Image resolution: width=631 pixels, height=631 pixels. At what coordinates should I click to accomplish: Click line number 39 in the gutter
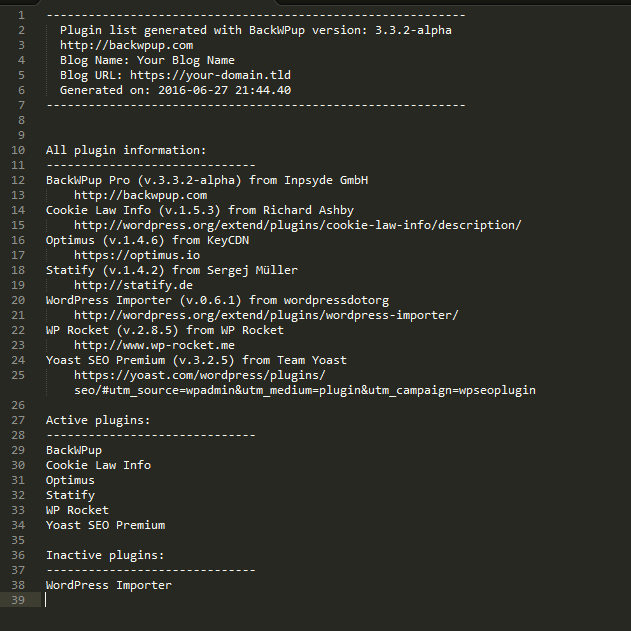tap(18, 600)
